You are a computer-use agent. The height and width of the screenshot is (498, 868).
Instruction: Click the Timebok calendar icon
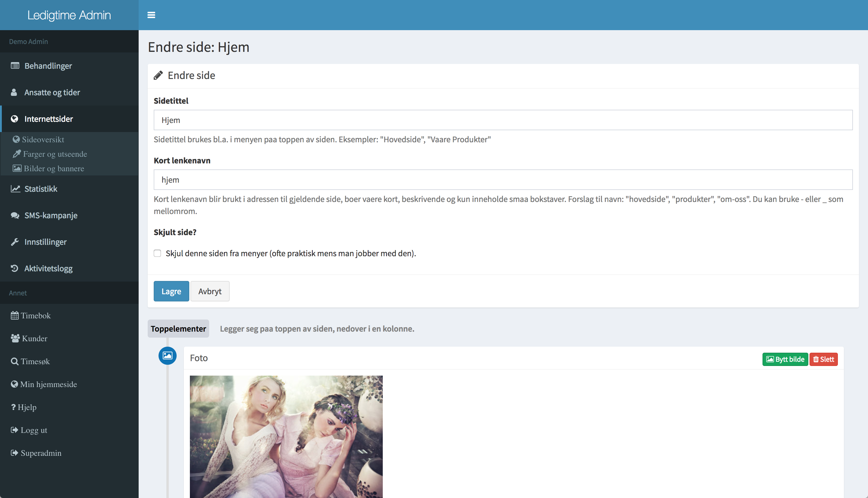tap(15, 315)
